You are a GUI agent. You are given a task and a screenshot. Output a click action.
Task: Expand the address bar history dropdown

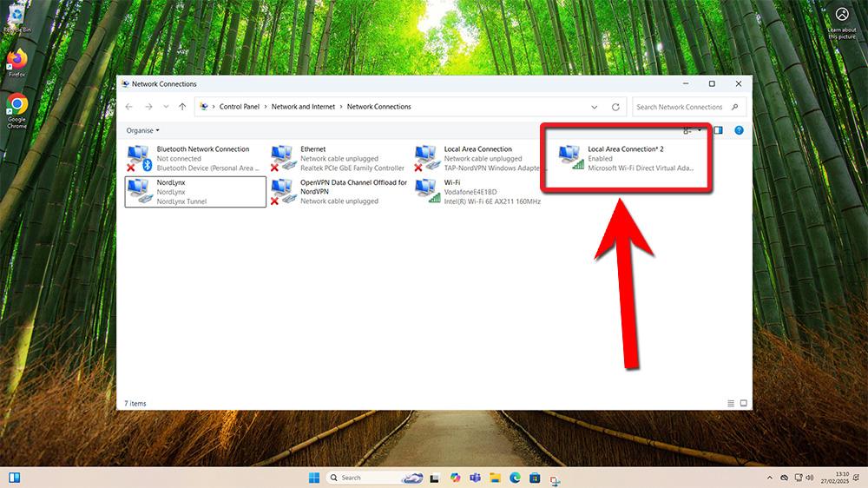[x=594, y=107]
